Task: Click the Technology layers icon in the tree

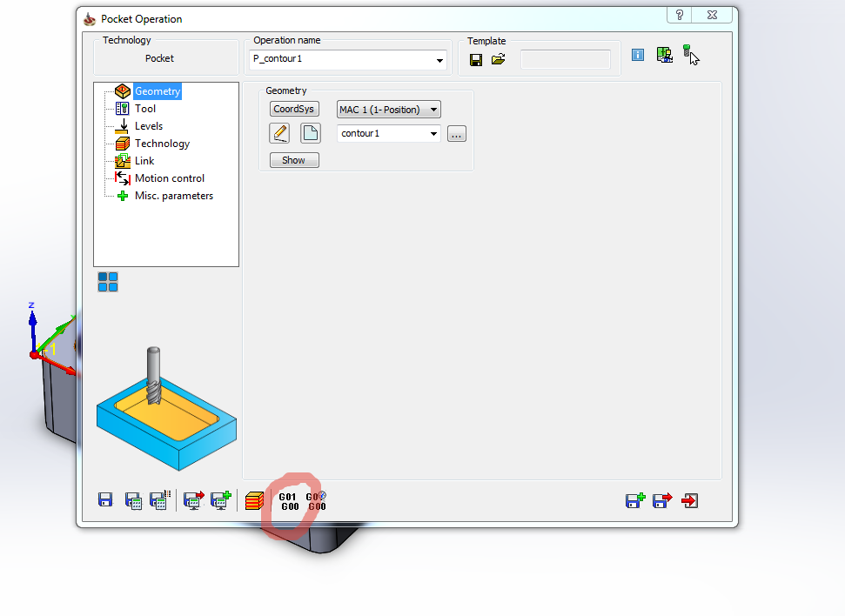Action: tap(123, 144)
